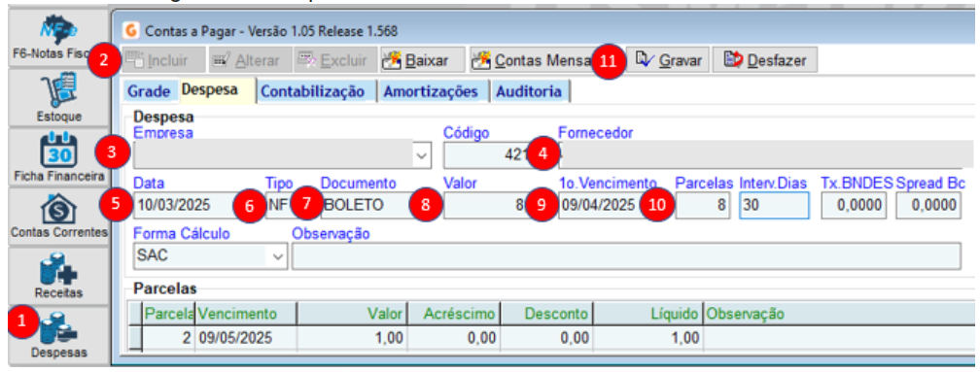Click the Parcelas count field
Screen dimensions: 980x372
tap(703, 205)
